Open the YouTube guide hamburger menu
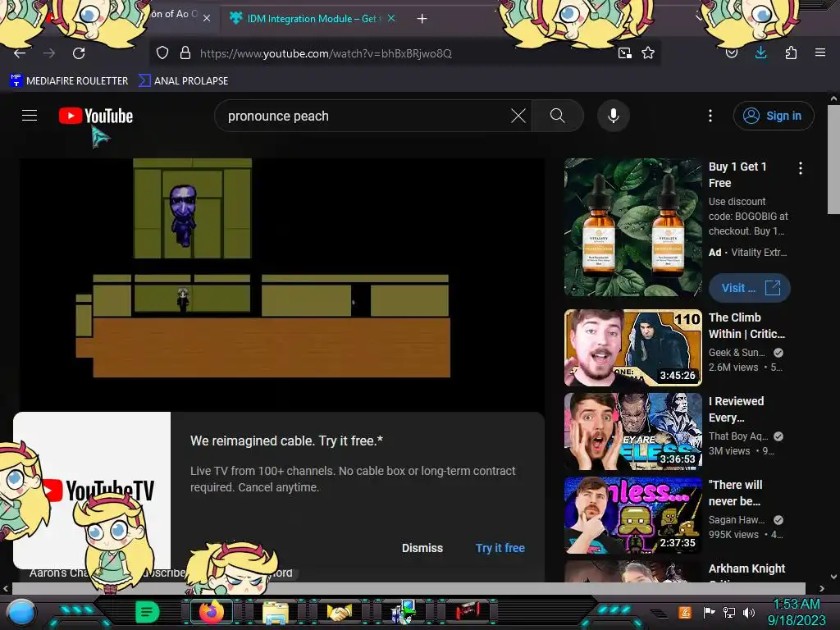The image size is (840, 630). point(30,115)
